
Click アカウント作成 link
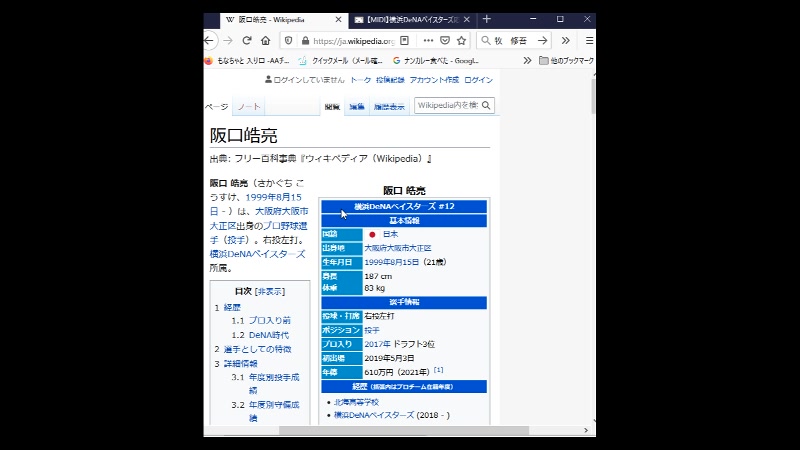434,80
